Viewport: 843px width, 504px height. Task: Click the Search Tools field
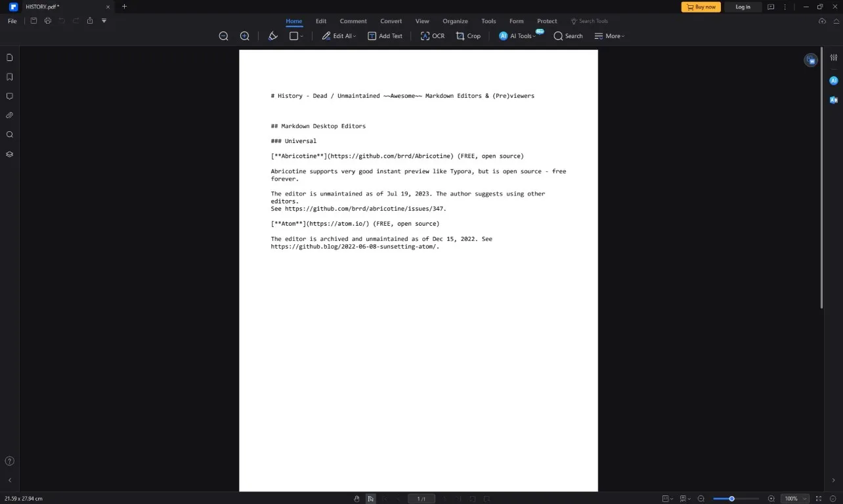click(x=590, y=21)
